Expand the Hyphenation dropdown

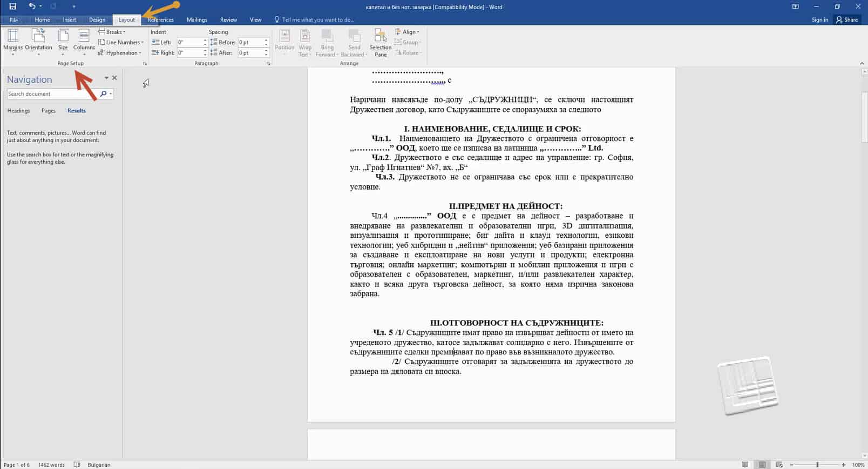120,53
